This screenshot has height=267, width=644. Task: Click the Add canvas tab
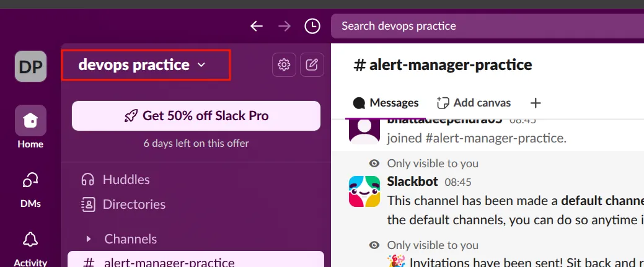[474, 103]
